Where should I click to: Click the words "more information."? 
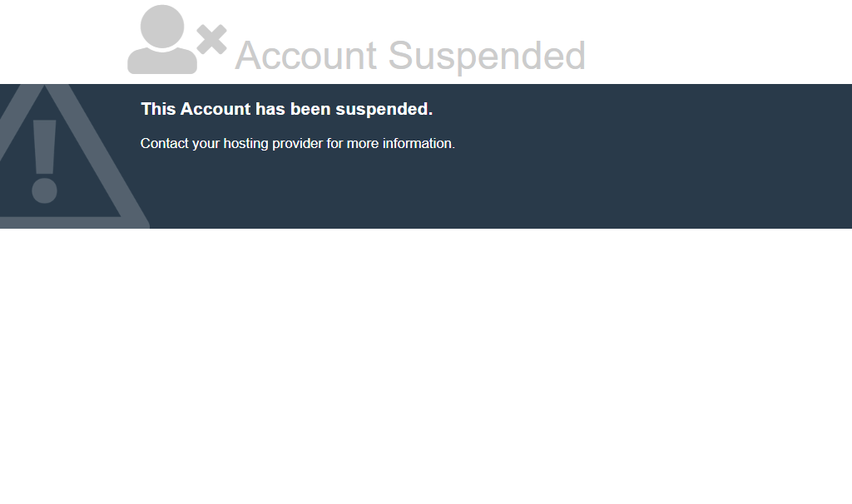click(x=401, y=143)
